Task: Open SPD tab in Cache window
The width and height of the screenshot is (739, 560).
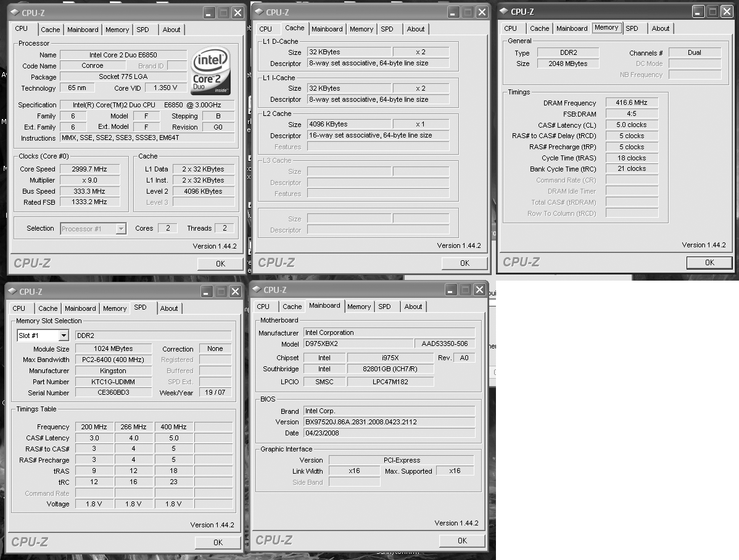Action: 387,29
